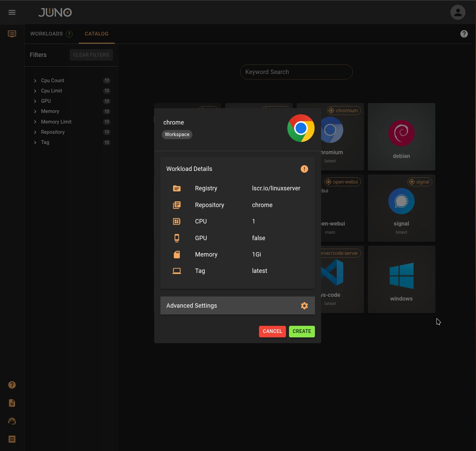The width and height of the screenshot is (476, 451).
Task: Open the documentation page icon in sidebar
Action: coord(12,403)
